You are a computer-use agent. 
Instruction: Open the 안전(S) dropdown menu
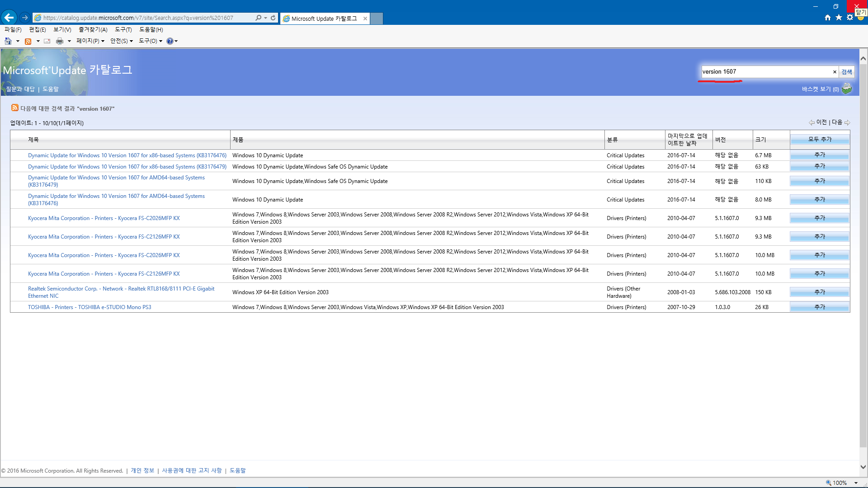pyautogui.click(x=122, y=41)
